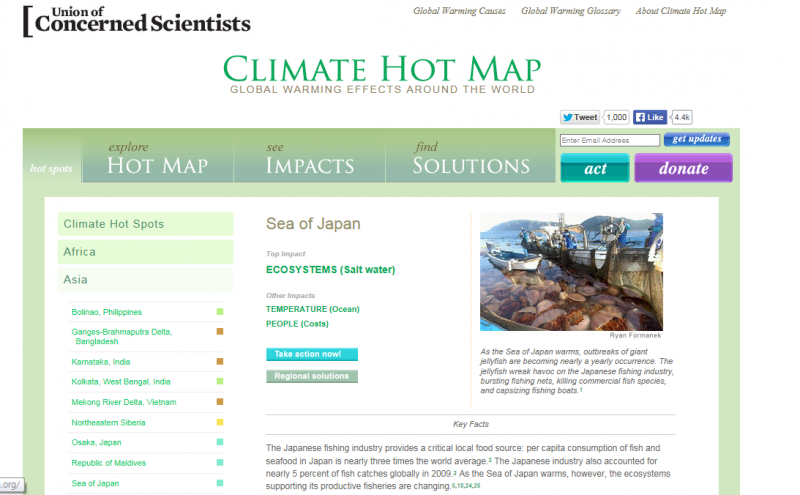Expand the Africa section in the sidebar

point(145,252)
